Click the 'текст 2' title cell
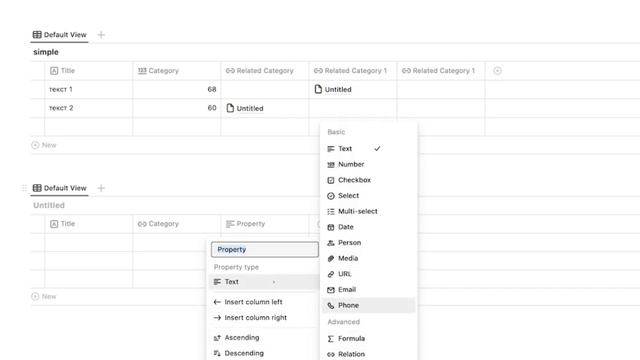This screenshot has width=640, height=360. click(89, 108)
